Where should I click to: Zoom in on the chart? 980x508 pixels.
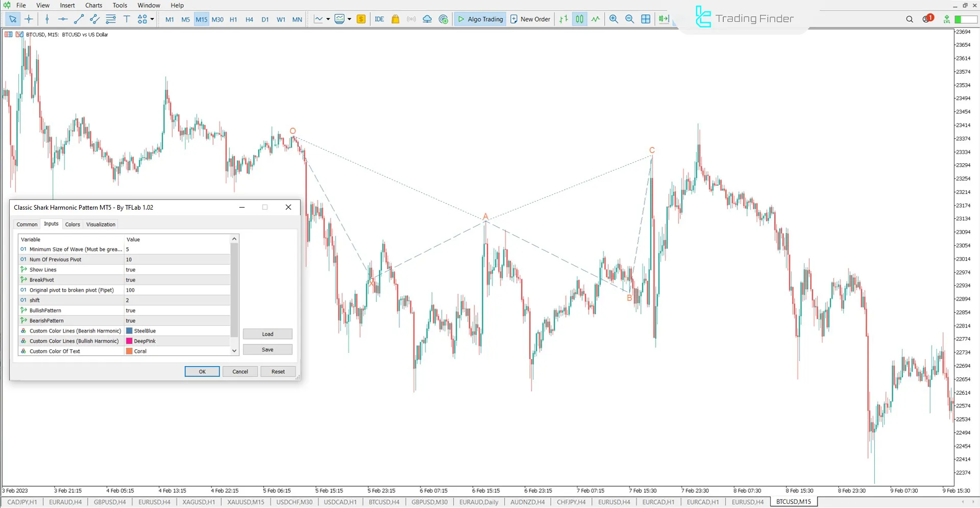click(x=614, y=19)
